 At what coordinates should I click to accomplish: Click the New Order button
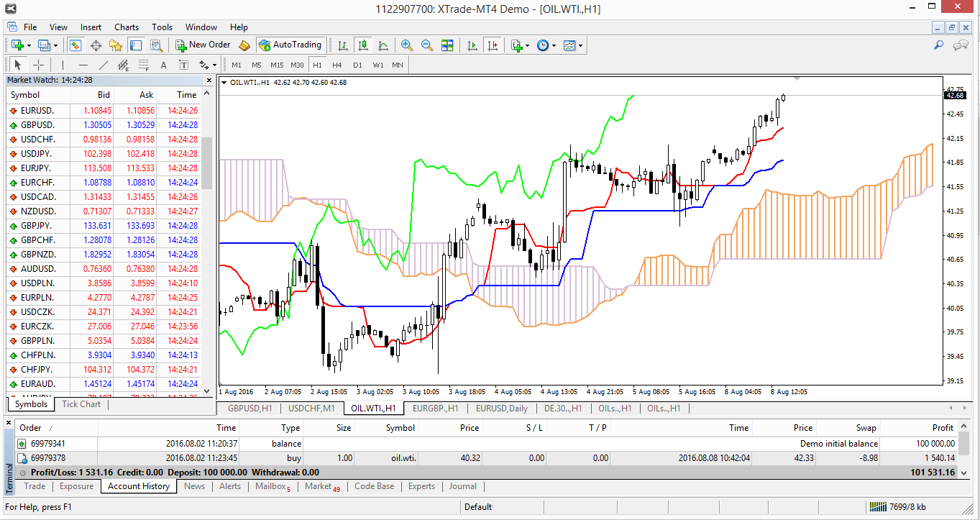pyautogui.click(x=203, y=45)
